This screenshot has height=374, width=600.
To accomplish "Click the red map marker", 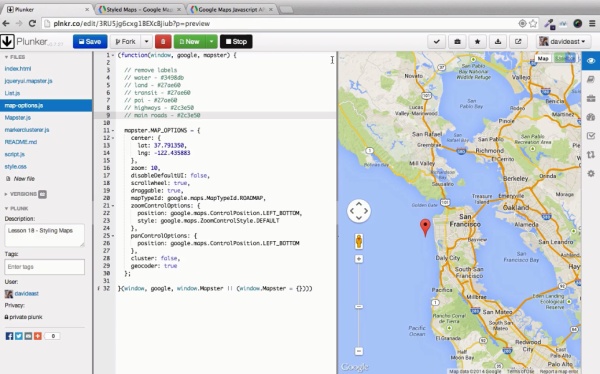I will point(425,228).
